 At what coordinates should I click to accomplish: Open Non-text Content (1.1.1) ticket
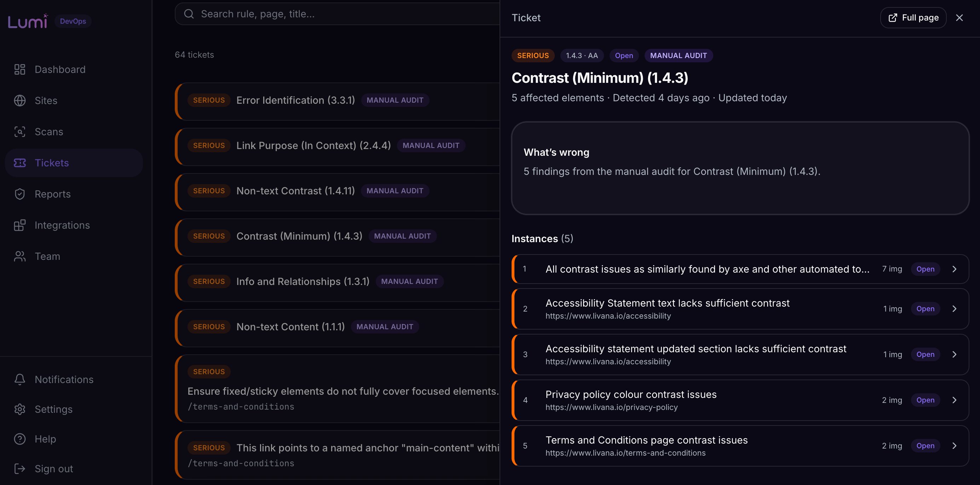(x=338, y=328)
